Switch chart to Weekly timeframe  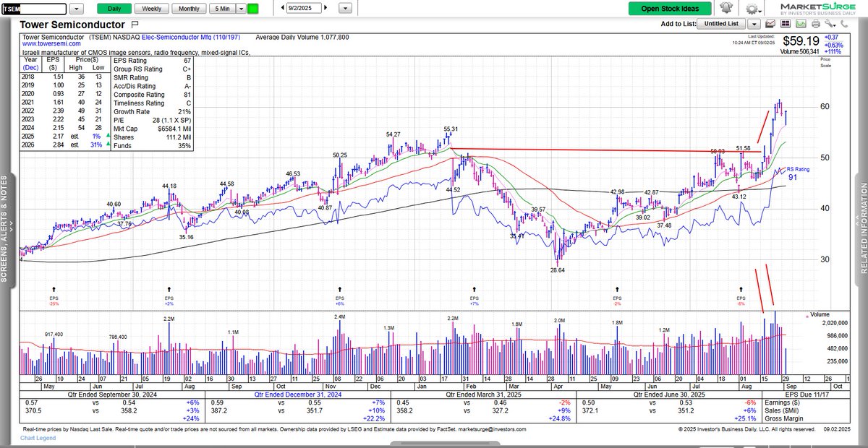(x=152, y=9)
